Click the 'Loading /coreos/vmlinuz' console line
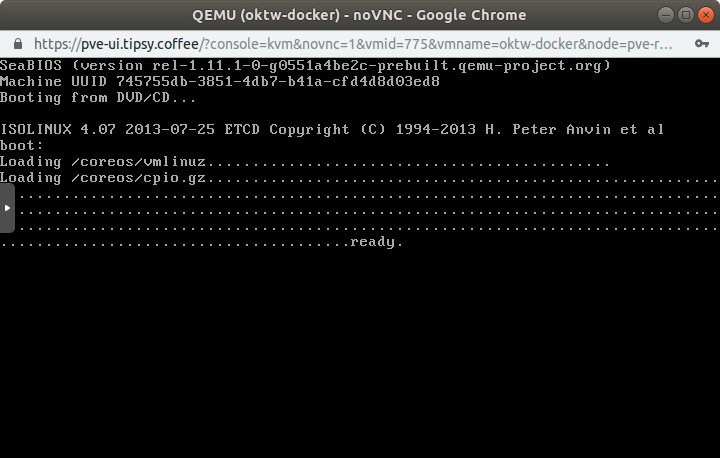The width and height of the screenshot is (720, 458). coord(305,162)
